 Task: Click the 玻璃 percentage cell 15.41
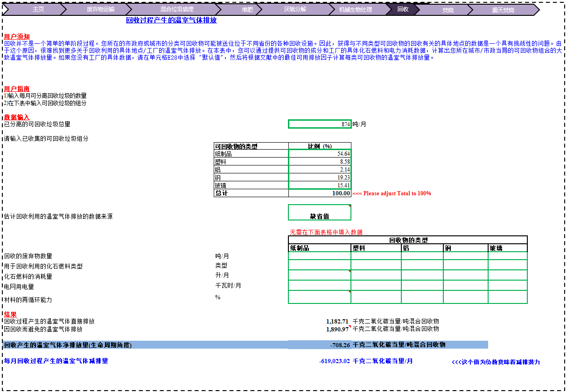(320, 186)
